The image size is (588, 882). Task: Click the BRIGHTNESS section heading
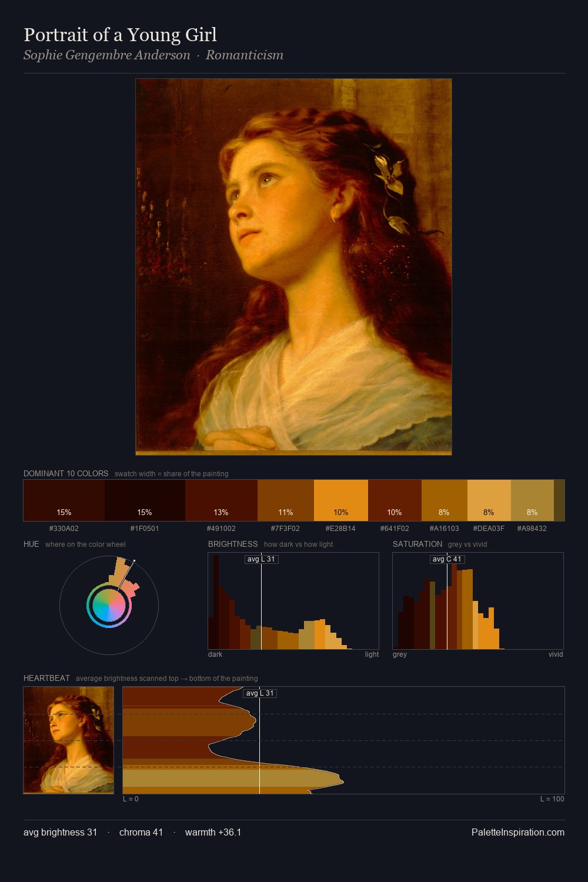tap(233, 544)
